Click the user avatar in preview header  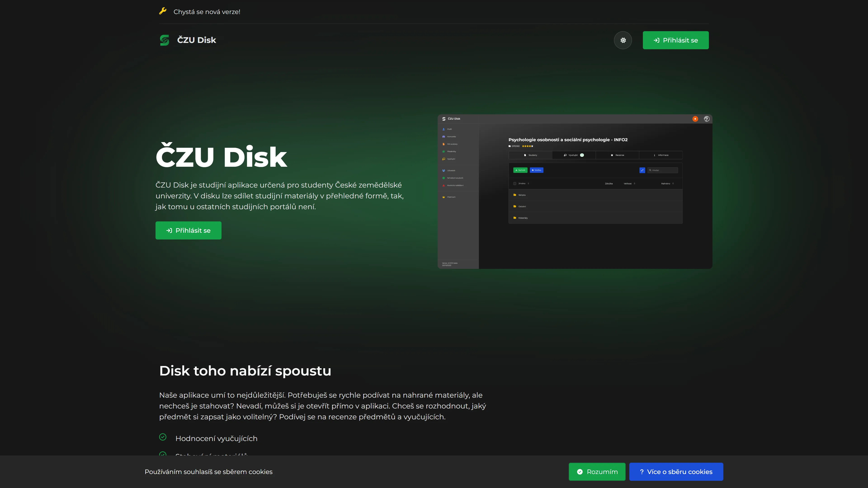coord(707,119)
